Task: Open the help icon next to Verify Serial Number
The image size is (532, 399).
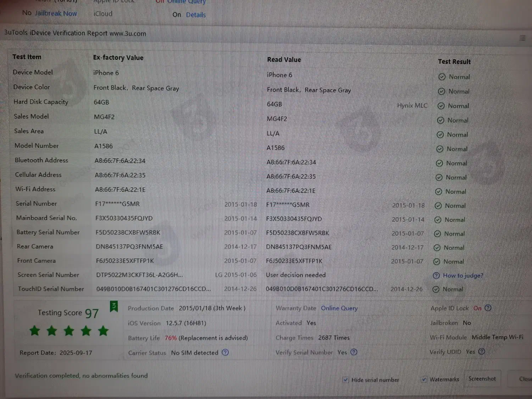Action: click(x=354, y=352)
